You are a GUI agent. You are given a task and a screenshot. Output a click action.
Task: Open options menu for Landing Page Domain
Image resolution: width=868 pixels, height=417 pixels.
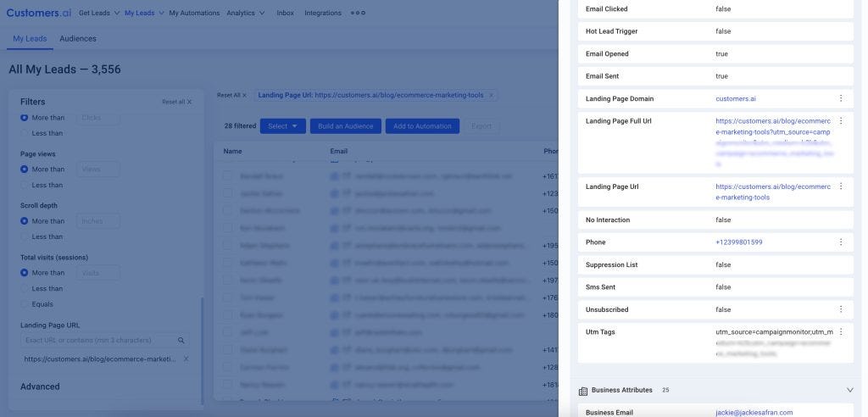point(840,98)
